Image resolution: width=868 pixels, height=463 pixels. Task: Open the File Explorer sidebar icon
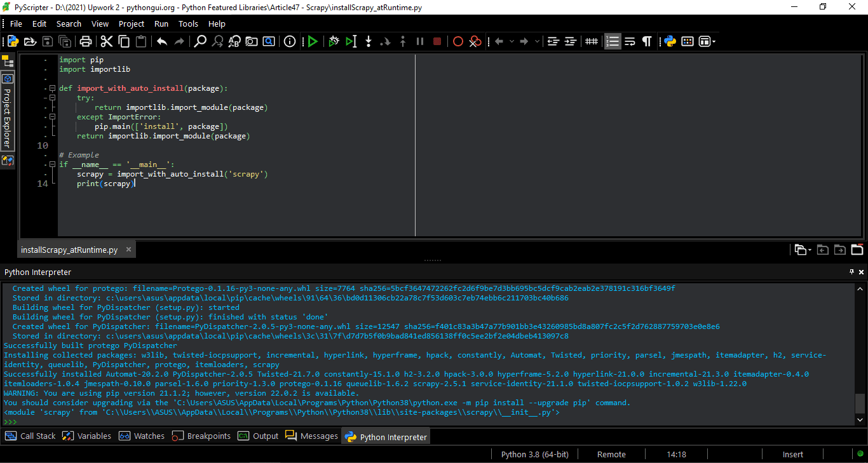pos(8,62)
